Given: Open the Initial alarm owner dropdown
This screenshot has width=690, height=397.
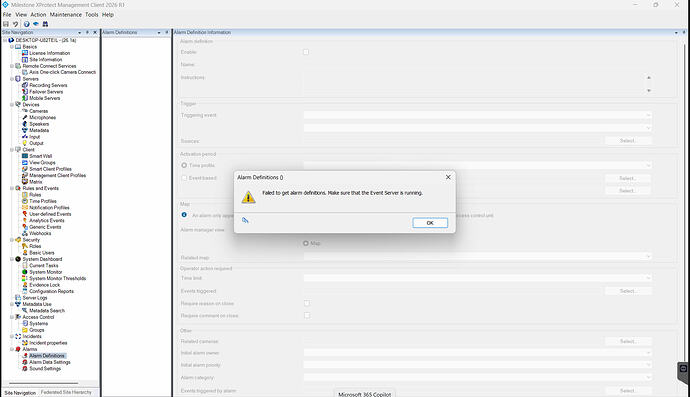Looking at the screenshot, I should pos(477,353).
